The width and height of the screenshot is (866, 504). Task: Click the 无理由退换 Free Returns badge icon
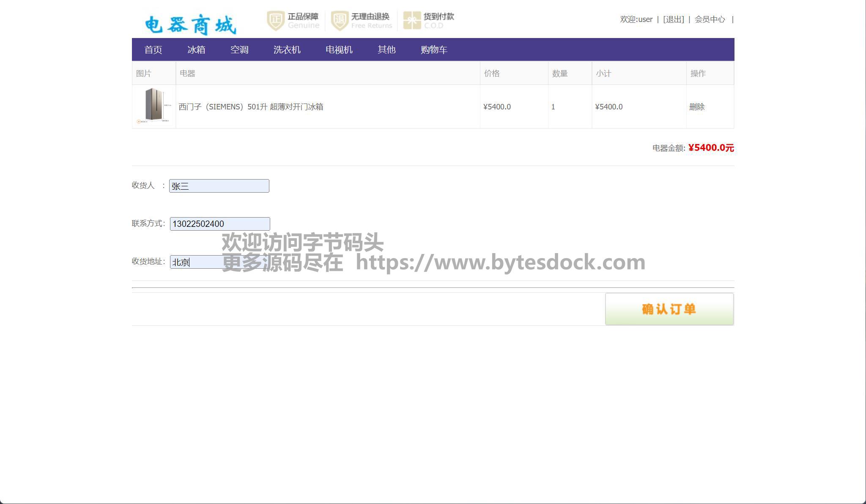coord(340,21)
